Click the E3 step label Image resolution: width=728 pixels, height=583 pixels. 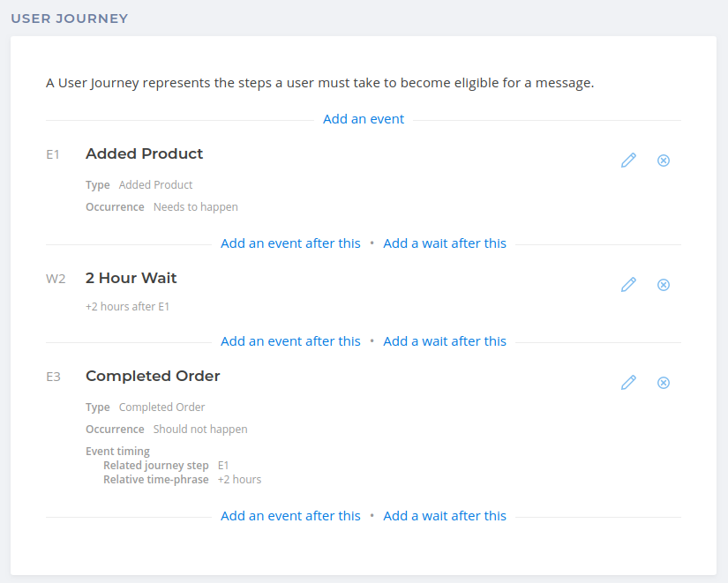(x=54, y=377)
